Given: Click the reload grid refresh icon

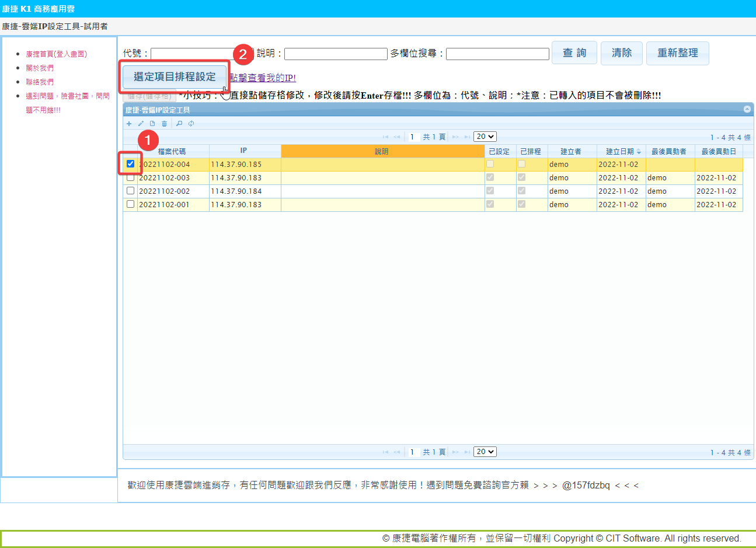Looking at the screenshot, I should click(191, 124).
